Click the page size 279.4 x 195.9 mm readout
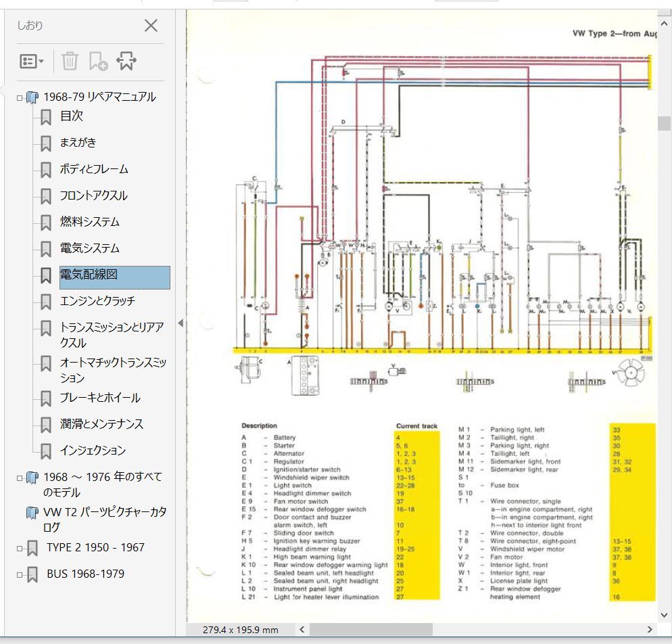 click(x=241, y=630)
